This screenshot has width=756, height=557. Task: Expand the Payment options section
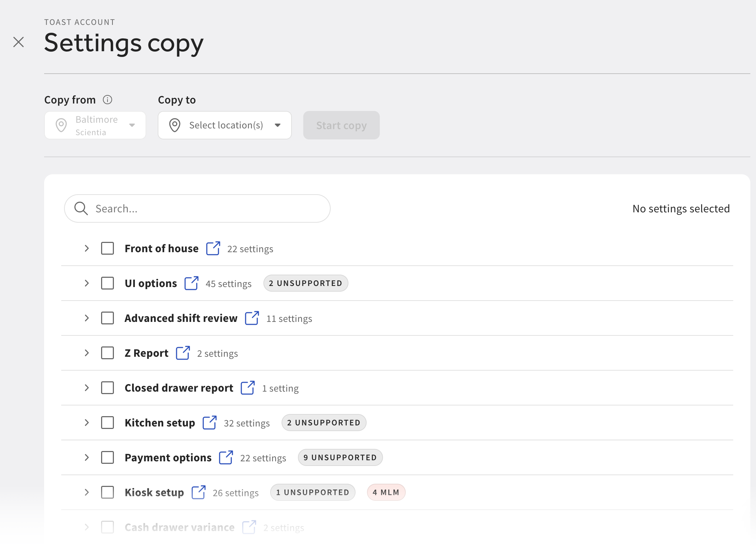[86, 457]
